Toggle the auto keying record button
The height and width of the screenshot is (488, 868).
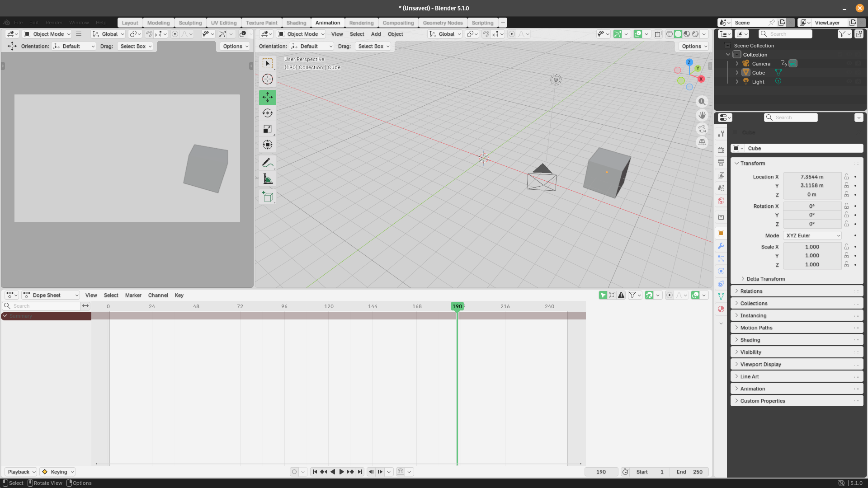[294, 472]
